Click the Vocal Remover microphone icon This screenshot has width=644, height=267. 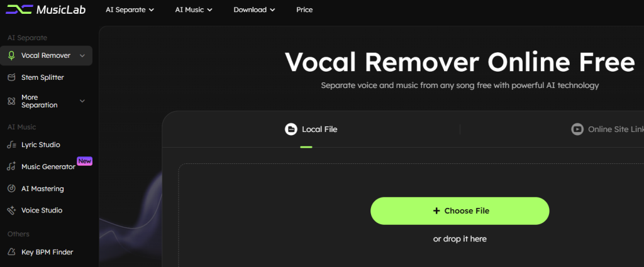point(11,55)
